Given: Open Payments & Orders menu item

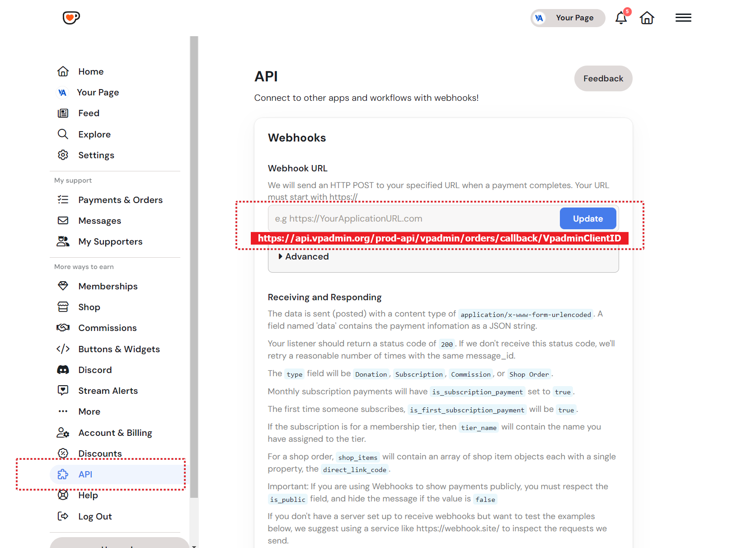Looking at the screenshot, I should [120, 200].
